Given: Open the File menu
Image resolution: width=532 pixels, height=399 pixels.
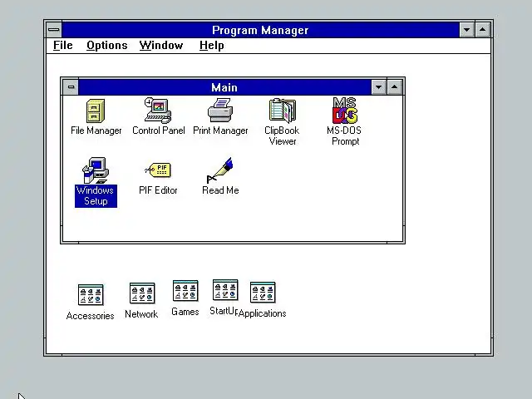Looking at the screenshot, I should [63, 46].
